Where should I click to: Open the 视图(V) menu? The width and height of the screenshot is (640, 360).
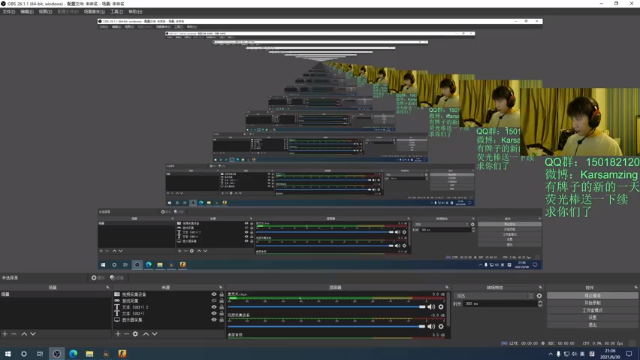coord(45,12)
